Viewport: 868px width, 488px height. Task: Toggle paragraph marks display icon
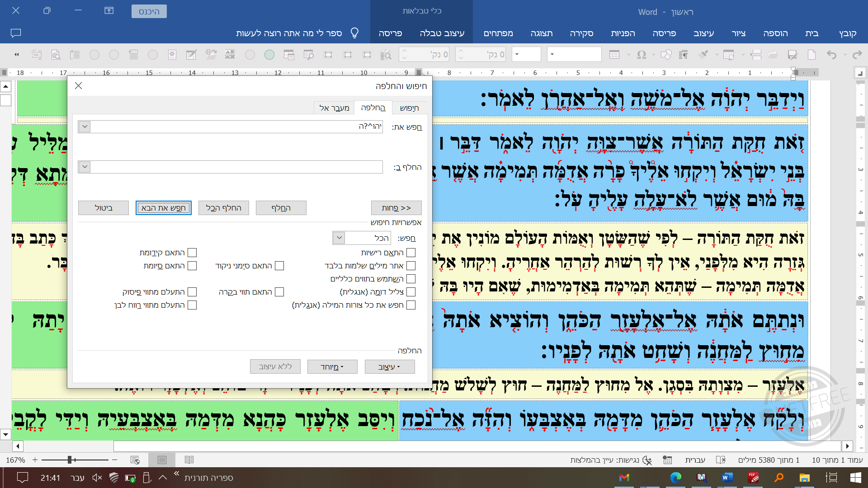tap(683, 55)
